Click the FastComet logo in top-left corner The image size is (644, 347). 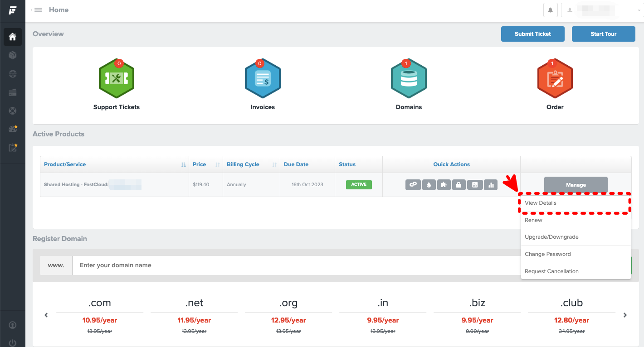pos(13,10)
